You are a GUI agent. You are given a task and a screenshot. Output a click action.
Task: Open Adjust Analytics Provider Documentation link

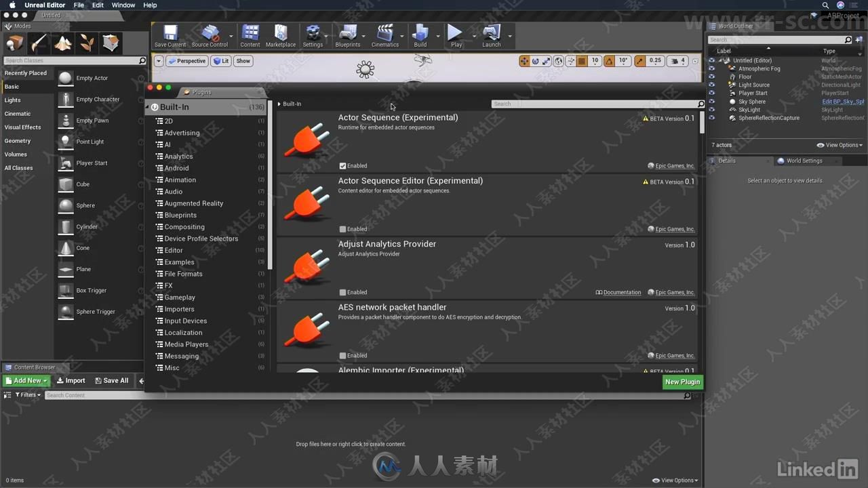coord(618,293)
